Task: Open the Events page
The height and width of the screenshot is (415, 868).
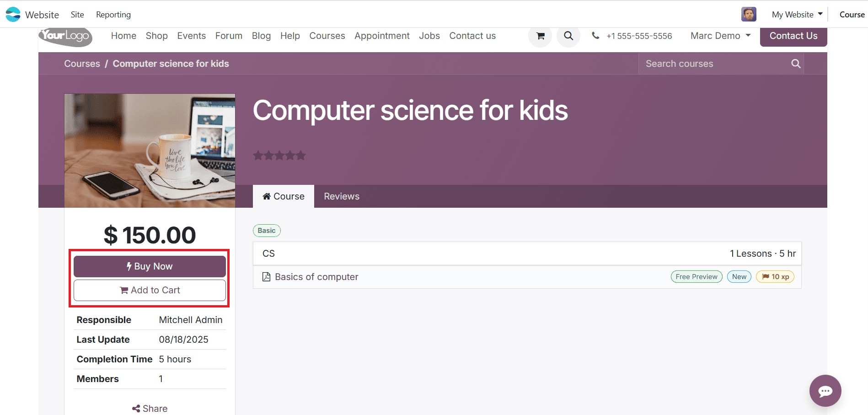Action: (x=192, y=36)
